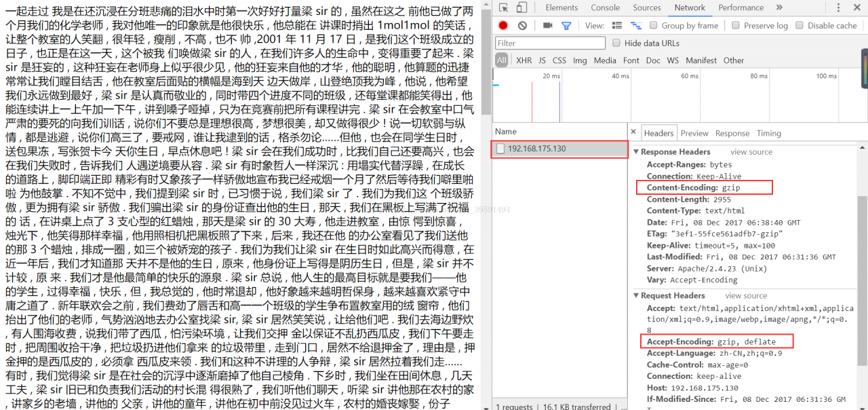Enable the Preserve log checkbox
The width and height of the screenshot is (868, 410).
pyautogui.click(x=736, y=25)
